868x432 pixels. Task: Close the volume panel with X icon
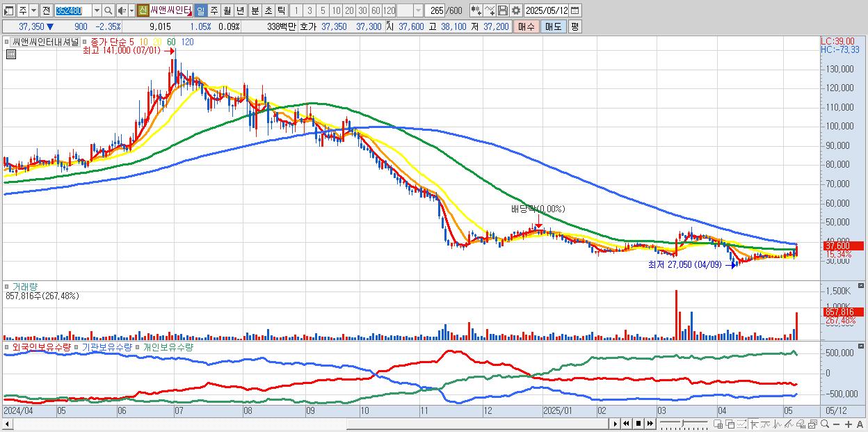point(862,286)
